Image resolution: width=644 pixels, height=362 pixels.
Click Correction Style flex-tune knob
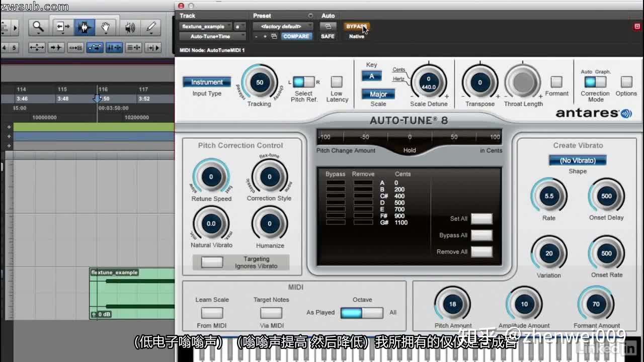point(270,177)
